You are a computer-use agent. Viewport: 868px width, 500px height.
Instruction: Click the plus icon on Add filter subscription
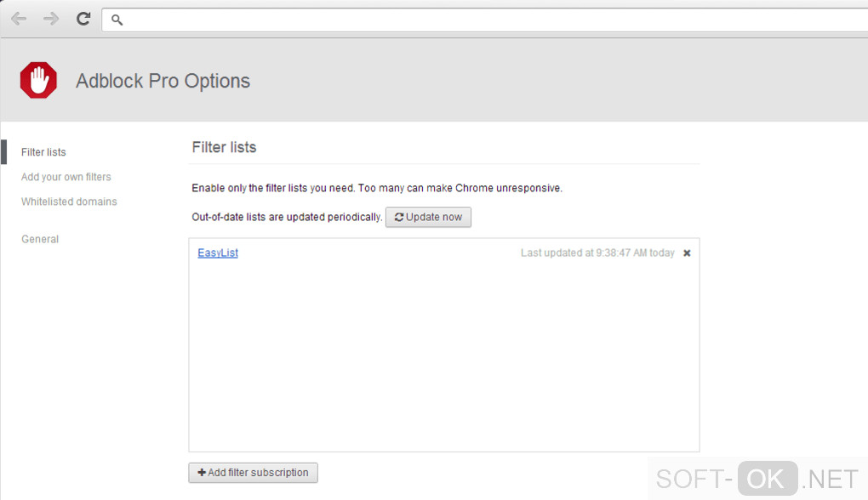pyautogui.click(x=202, y=473)
